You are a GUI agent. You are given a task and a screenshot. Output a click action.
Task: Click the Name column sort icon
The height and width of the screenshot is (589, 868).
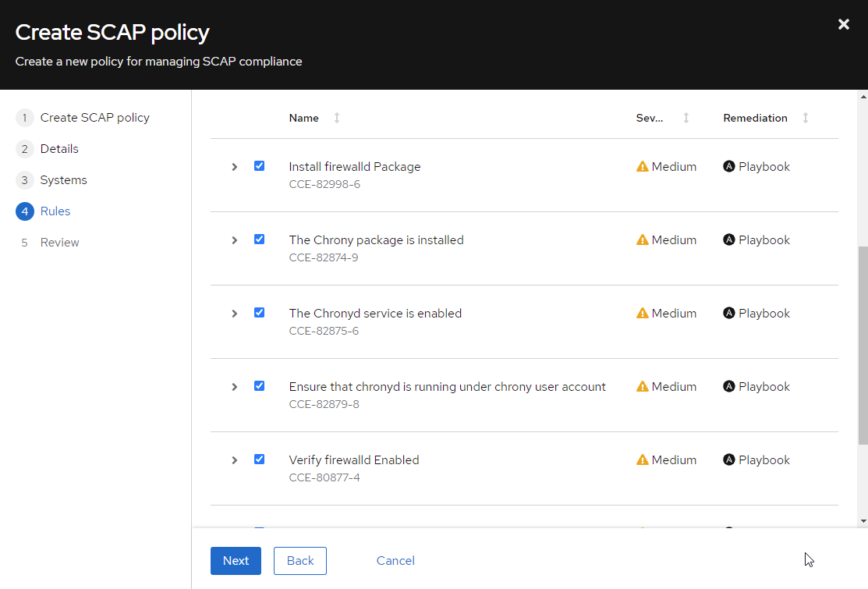(x=337, y=118)
